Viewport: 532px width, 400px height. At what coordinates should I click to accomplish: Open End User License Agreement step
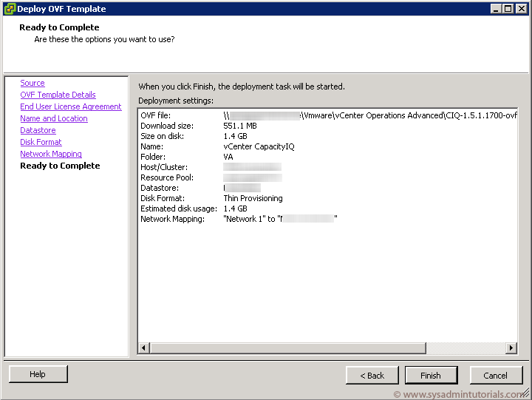coord(71,106)
